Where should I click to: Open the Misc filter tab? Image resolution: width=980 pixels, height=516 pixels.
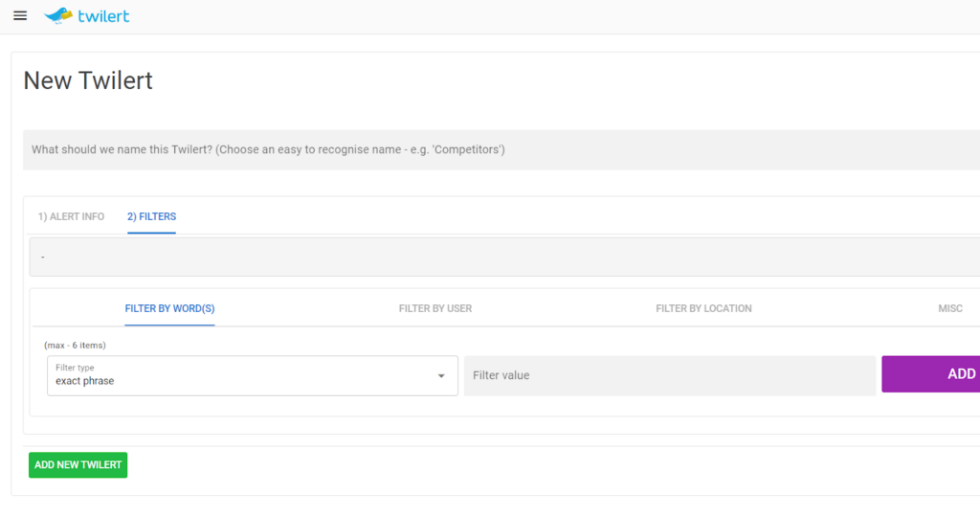pos(949,308)
